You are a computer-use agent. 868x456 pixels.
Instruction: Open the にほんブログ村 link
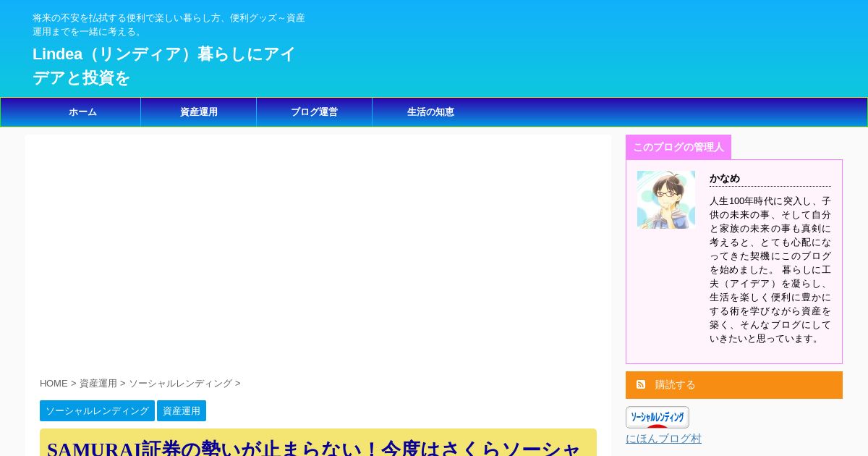coord(663,439)
